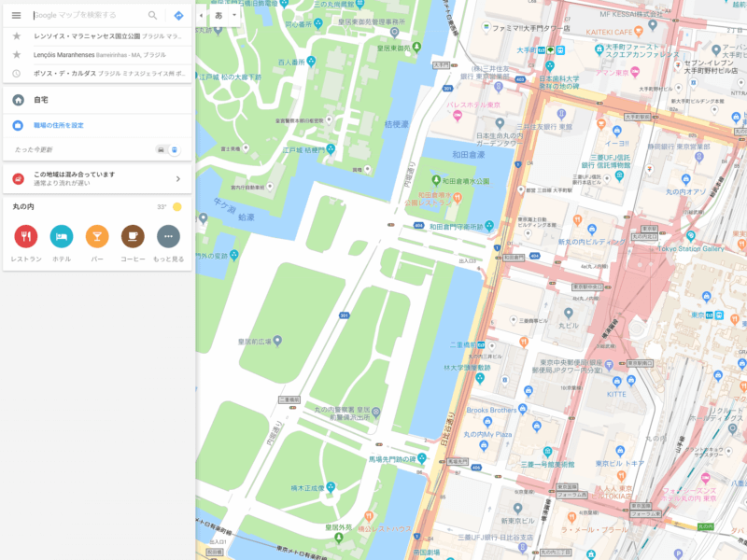
Task: Switch commute mode to car
Action: 161,149
